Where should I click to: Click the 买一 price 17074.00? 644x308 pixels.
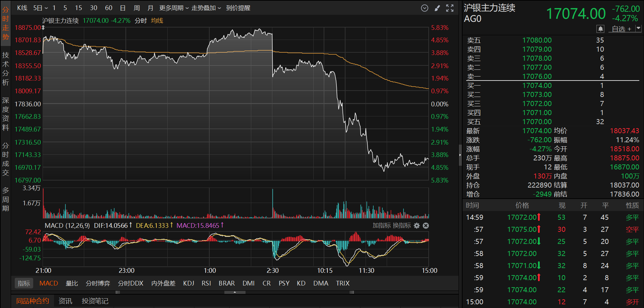pos(537,86)
